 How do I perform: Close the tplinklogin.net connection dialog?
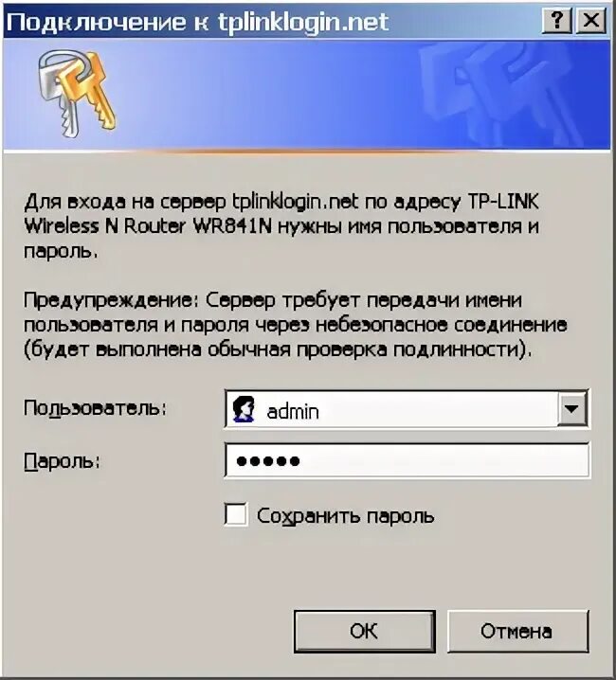click(x=590, y=21)
